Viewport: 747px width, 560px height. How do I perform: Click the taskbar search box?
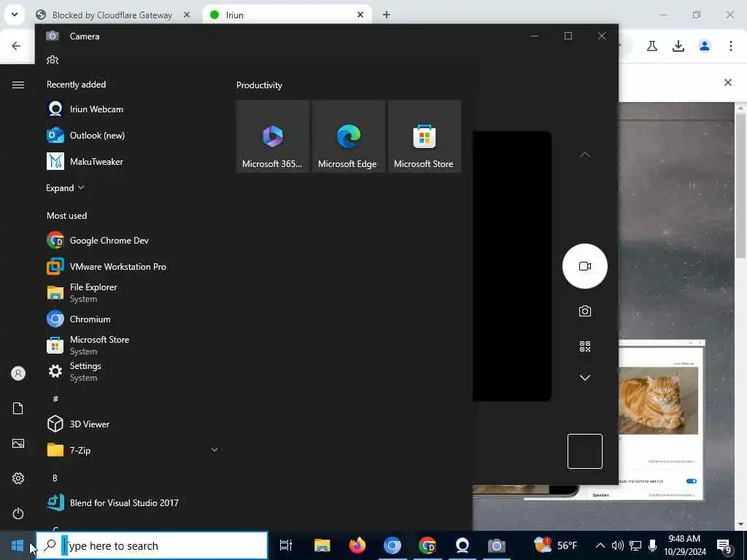coord(152,545)
